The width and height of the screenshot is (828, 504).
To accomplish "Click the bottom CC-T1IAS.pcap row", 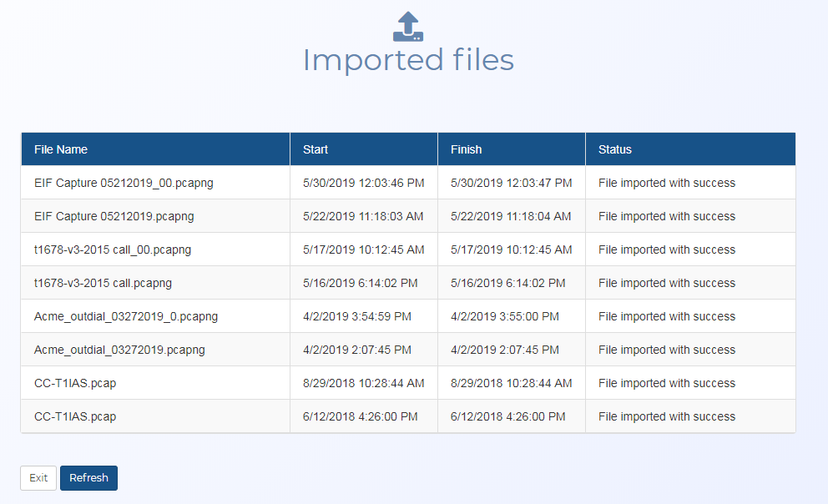I will [x=74, y=416].
